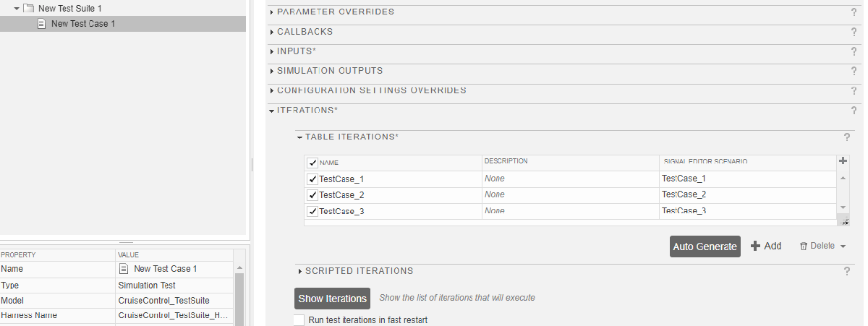Click the Show Iterations button
This screenshot has height=326, width=868.
click(x=333, y=299)
